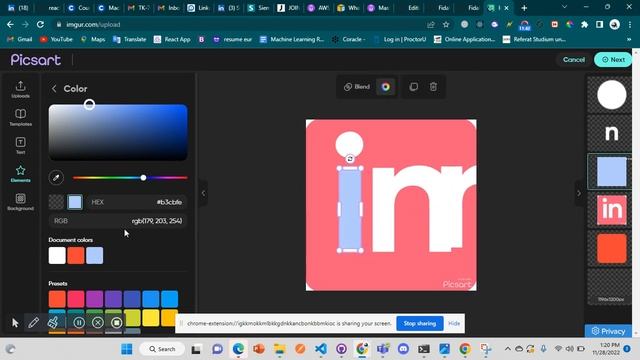Viewport: 640px width, 360px height.
Task: Pause the screen recording
Action: point(79,322)
